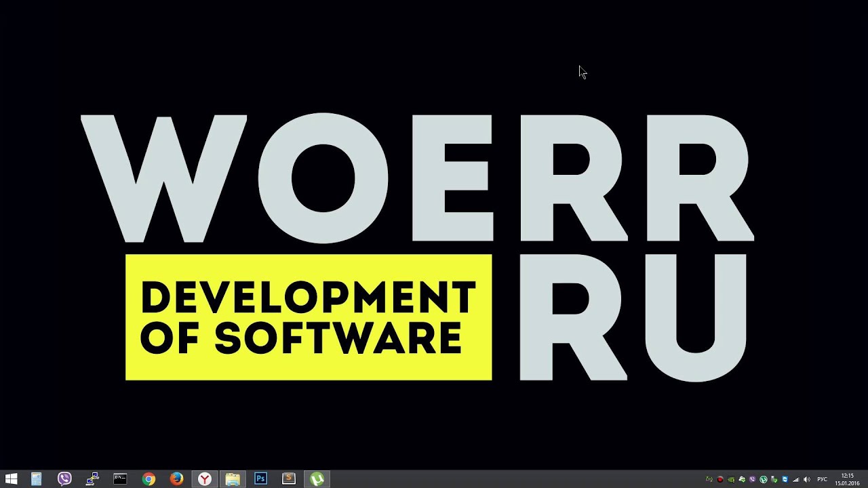Image resolution: width=868 pixels, height=488 pixels.
Task: Launch Calculator from the taskbar
Action: pos(36,479)
